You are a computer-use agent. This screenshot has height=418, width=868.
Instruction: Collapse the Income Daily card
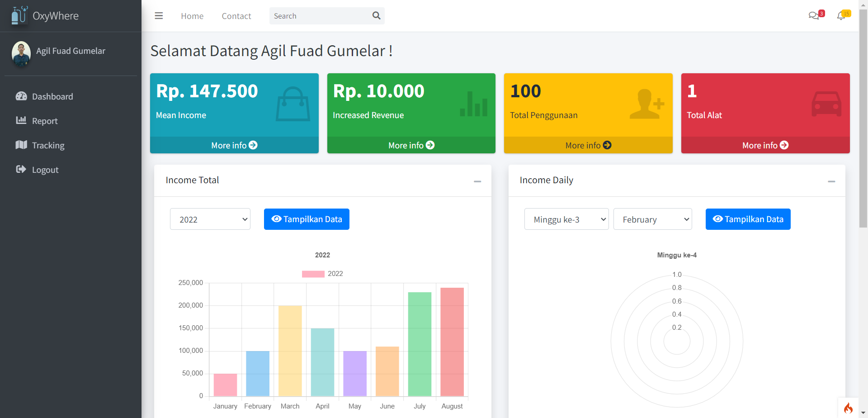[831, 181]
